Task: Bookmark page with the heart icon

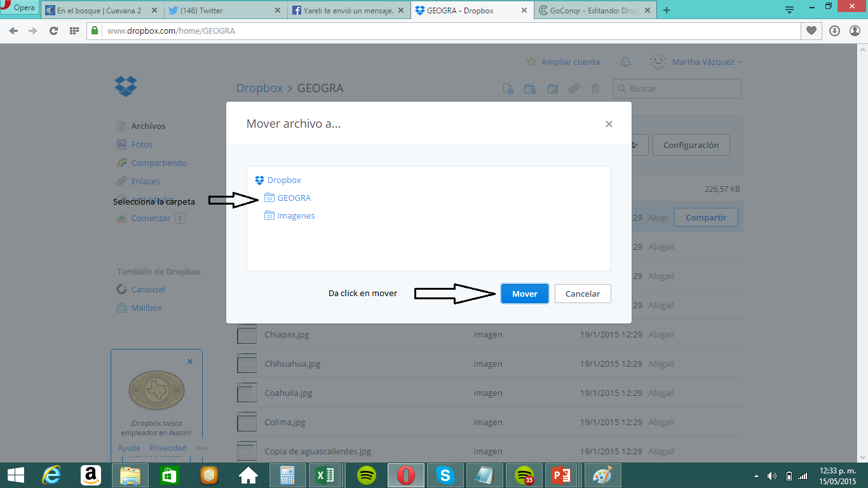Action: click(x=811, y=30)
